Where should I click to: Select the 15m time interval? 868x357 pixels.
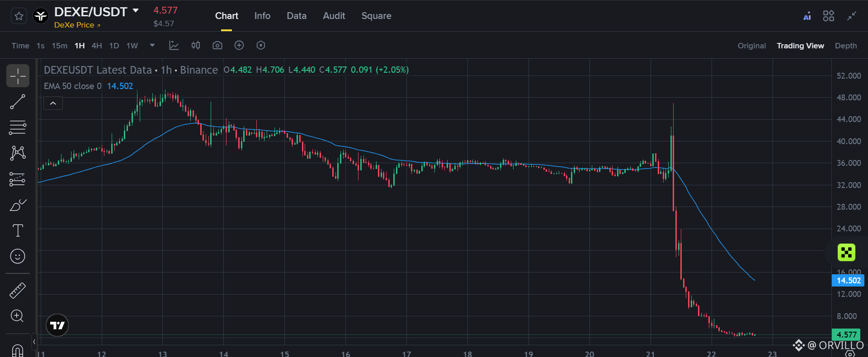pos(59,46)
